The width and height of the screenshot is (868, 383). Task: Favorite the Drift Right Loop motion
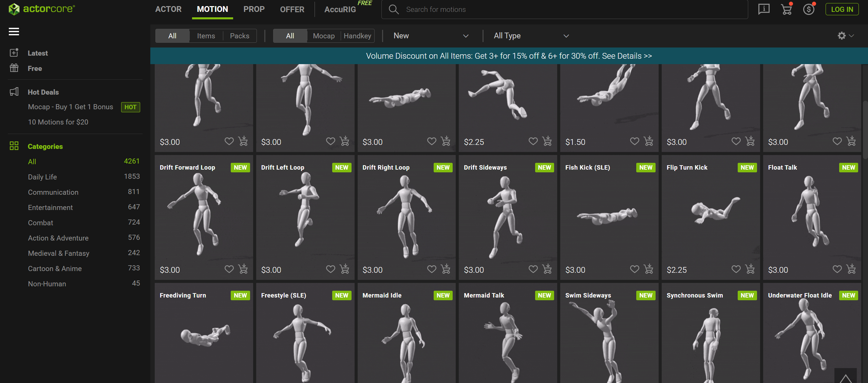(x=432, y=269)
